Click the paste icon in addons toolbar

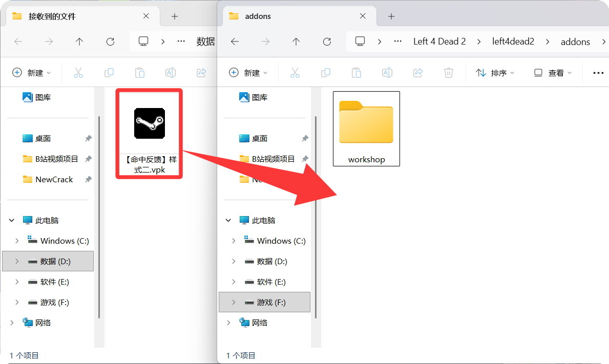click(356, 73)
